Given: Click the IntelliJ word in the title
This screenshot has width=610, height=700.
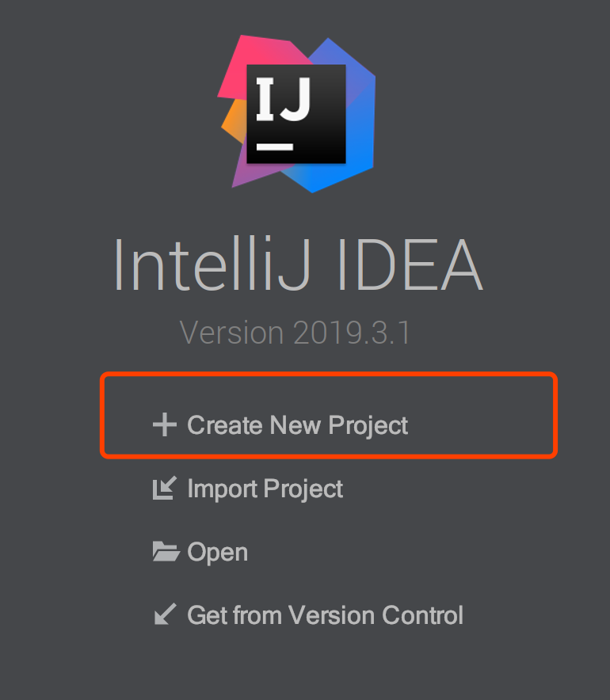Looking at the screenshot, I should (212, 264).
